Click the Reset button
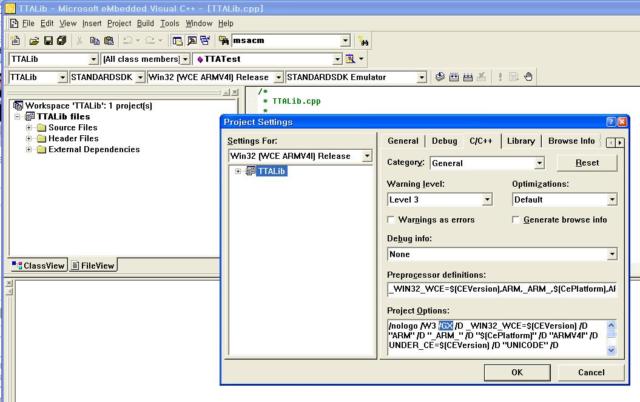The width and height of the screenshot is (640, 402). click(x=587, y=163)
